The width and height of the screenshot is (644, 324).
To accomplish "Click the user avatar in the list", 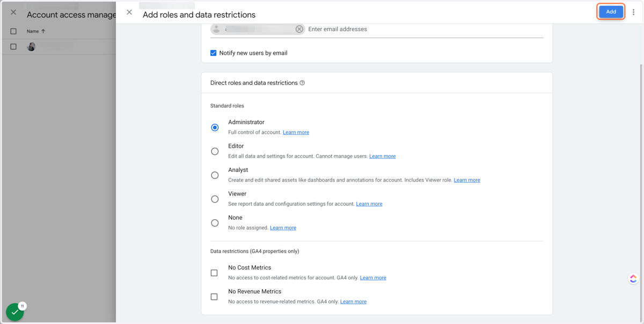I will click(31, 47).
